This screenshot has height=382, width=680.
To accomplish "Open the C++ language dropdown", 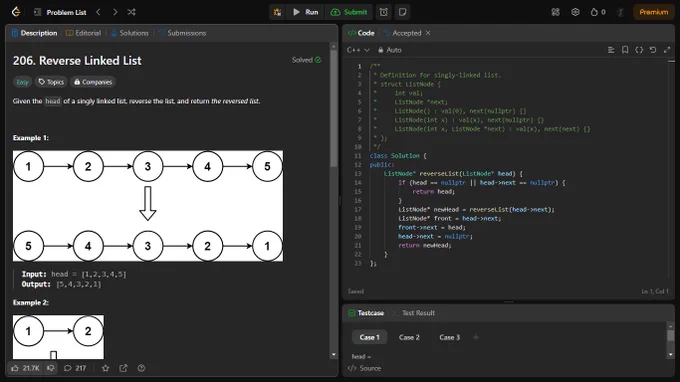I will click(x=358, y=50).
